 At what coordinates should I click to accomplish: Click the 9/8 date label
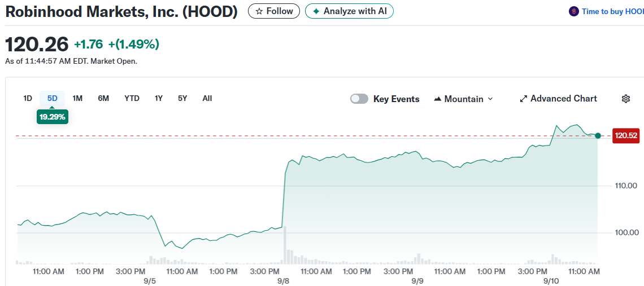284,281
